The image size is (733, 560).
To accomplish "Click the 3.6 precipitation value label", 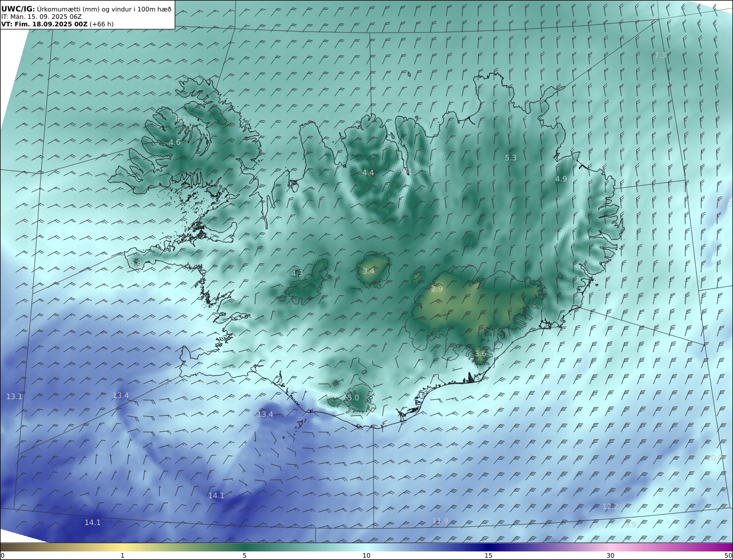I will point(480,354).
